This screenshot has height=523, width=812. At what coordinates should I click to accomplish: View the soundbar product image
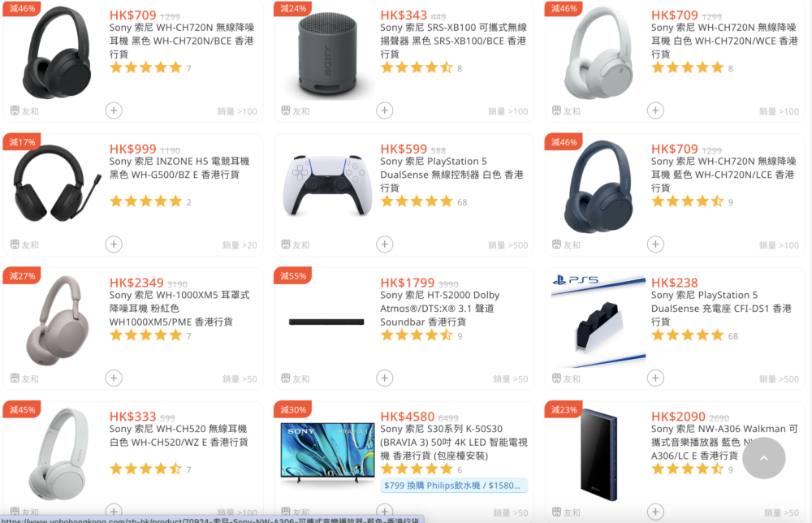coord(326,322)
